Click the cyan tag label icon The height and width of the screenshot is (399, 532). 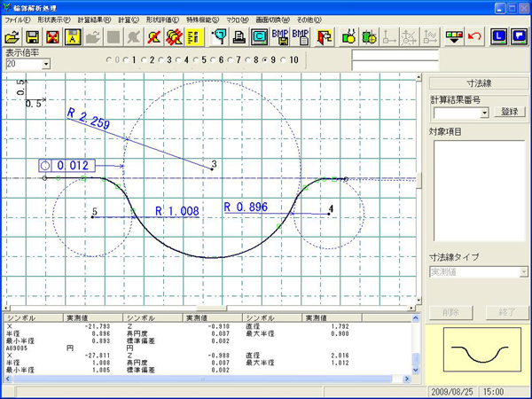219,36
